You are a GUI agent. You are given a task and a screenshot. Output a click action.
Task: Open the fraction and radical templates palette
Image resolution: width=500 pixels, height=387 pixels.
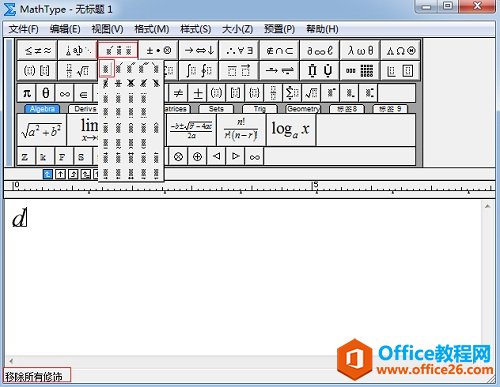[78, 70]
